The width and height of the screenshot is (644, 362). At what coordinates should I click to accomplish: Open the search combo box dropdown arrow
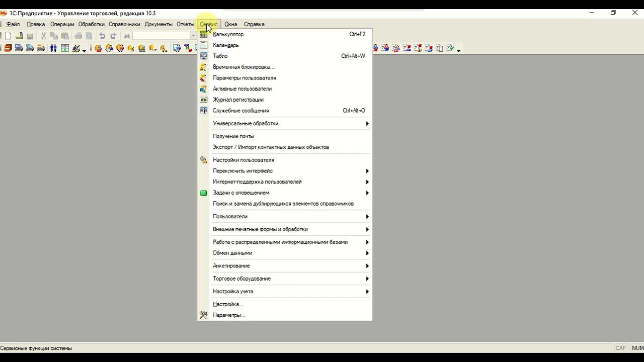pyautogui.click(x=193, y=36)
